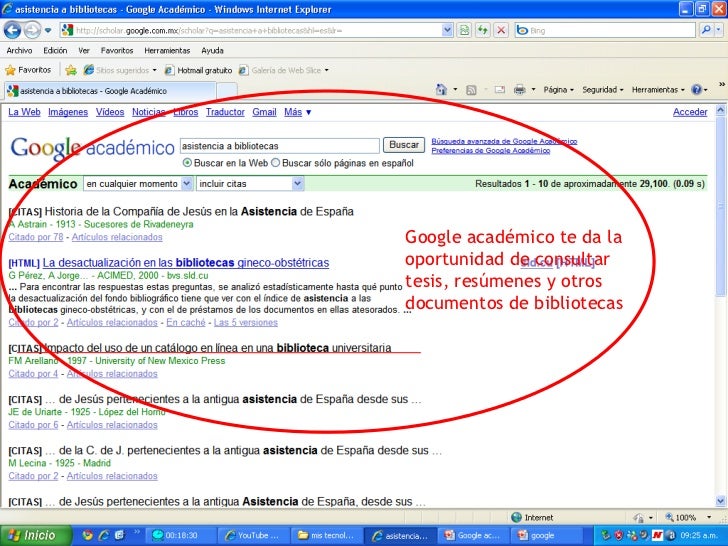Click the Citado por 78 link

(36, 237)
